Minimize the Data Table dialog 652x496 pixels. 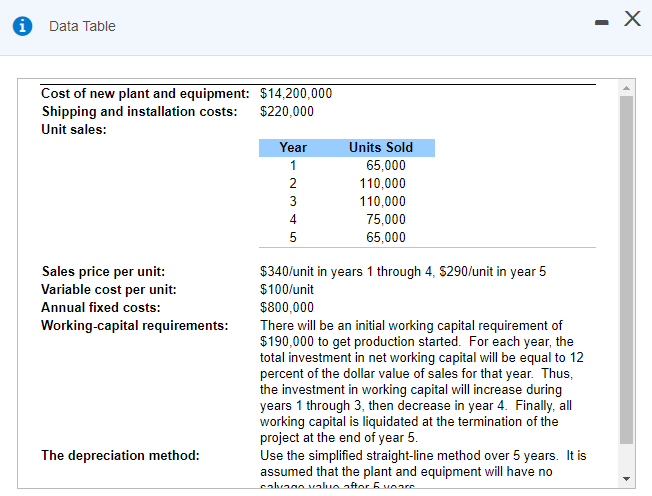pyautogui.click(x=601, y=22)
